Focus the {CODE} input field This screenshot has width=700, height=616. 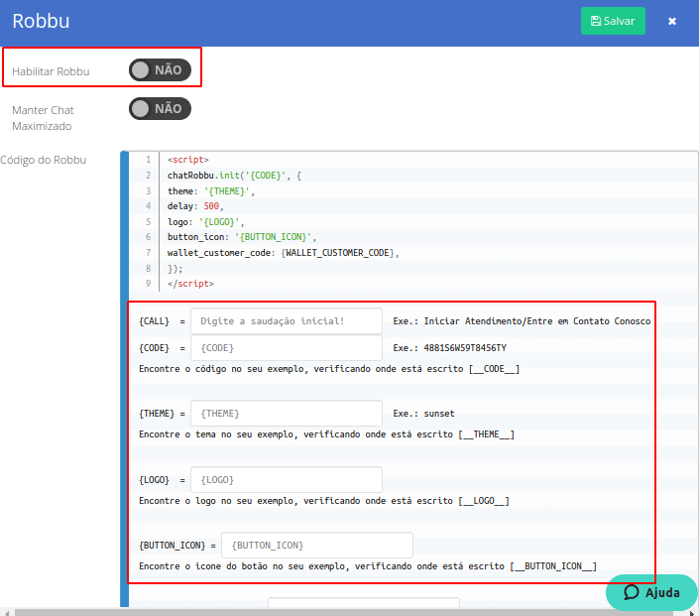click(287, 348)
